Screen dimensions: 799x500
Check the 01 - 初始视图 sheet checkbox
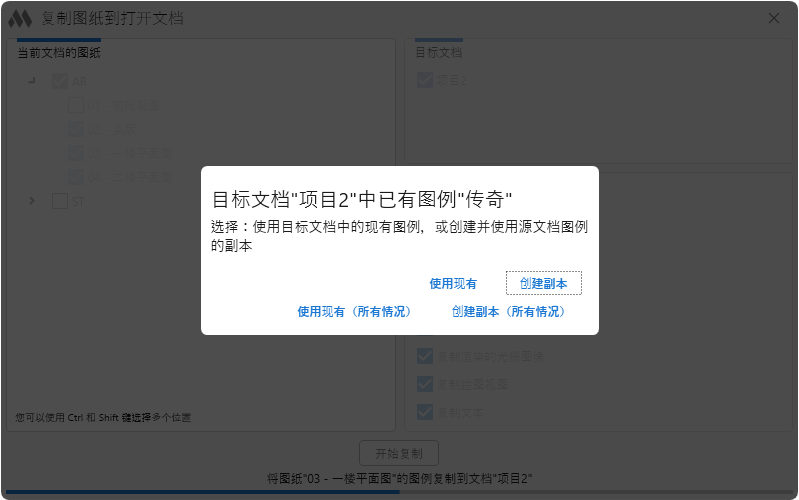(x=76, y=104)
